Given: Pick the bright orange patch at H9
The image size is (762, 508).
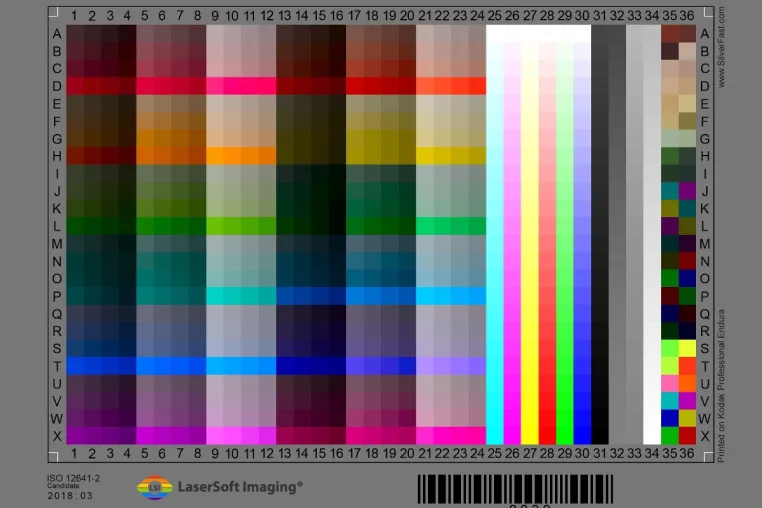Looking at the screenshot, I should click(215, 156).
